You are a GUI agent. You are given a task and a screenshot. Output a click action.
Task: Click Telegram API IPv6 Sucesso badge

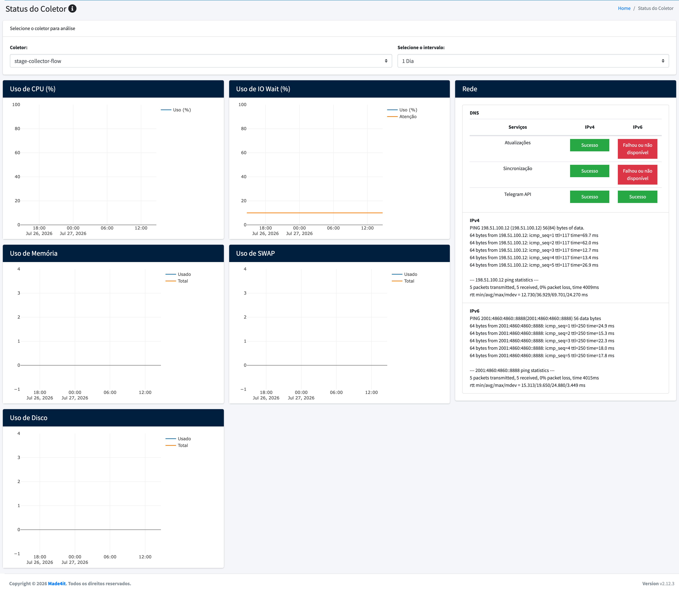pos(637,197)
